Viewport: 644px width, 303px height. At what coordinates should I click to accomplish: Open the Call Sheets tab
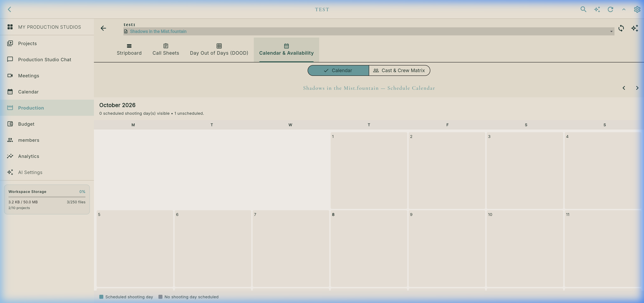click(166, 50)
